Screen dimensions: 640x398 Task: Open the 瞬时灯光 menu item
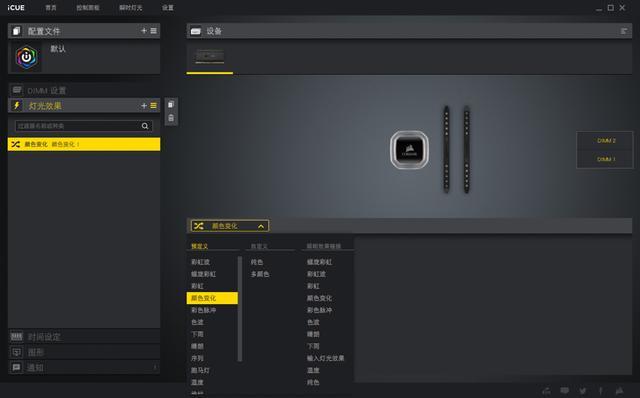[x=131, y=8]
